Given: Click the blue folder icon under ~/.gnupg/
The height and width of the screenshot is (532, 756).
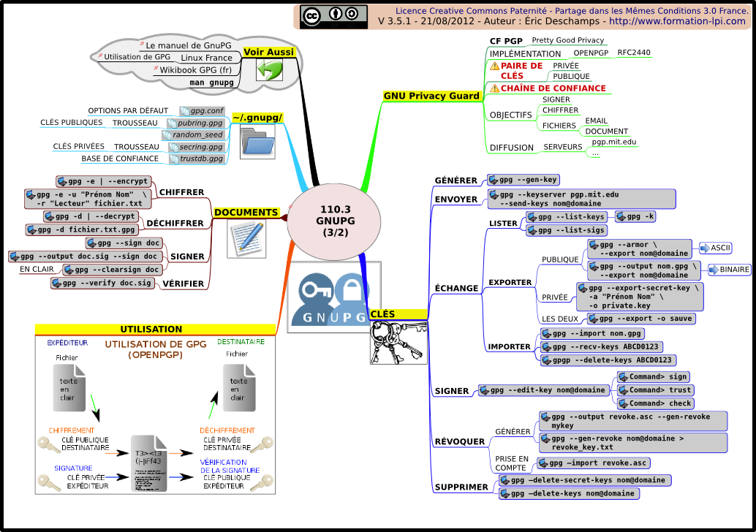Looking at the screenshot, I should [x=257, y=142].
